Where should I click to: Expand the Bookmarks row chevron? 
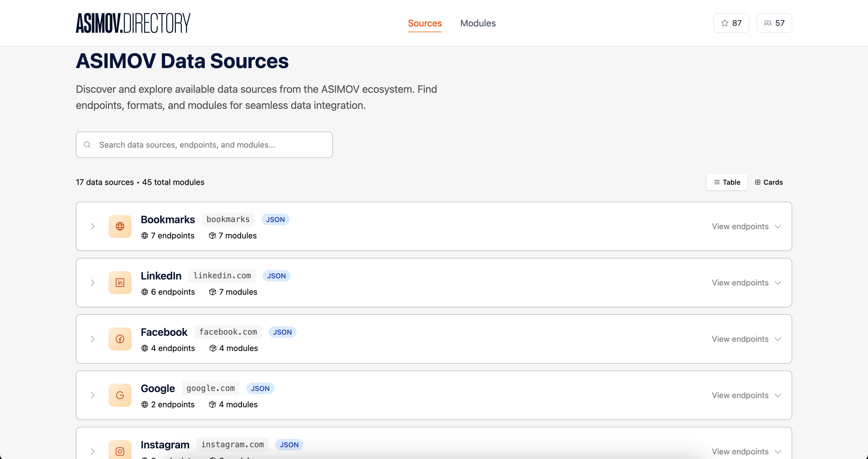pyautogui.click(x=93, y=226)
